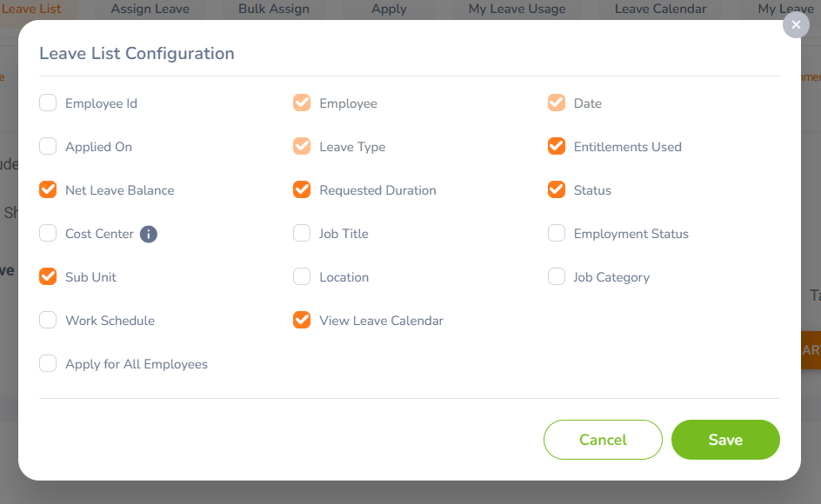
Task: Switch to the Assign Leave tab
Action: tap(149, 9)
